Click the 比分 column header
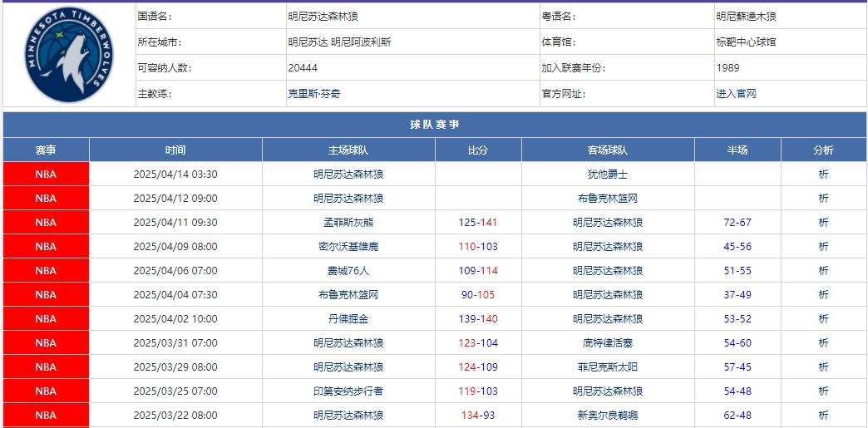 pyautogui.click(x=478, y=150)
